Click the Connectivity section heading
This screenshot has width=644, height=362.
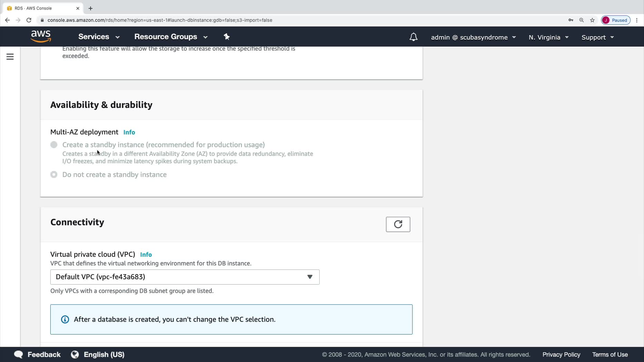(x=77, y=222)
